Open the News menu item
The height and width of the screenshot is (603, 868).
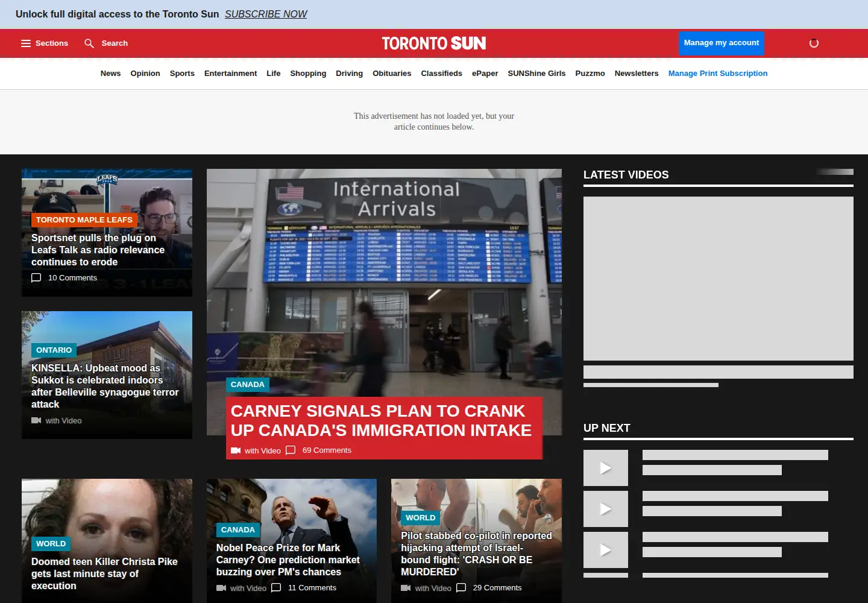(110, 74)
